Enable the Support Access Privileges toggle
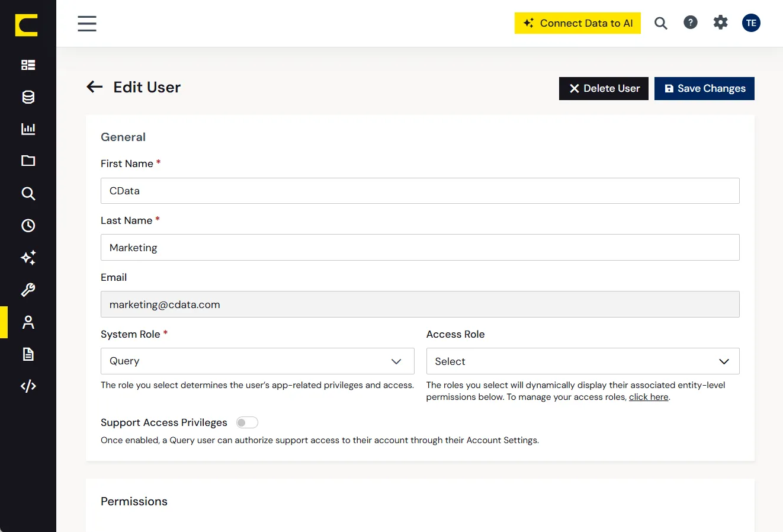Screen dimensions: 783x532 click(247, 422)
